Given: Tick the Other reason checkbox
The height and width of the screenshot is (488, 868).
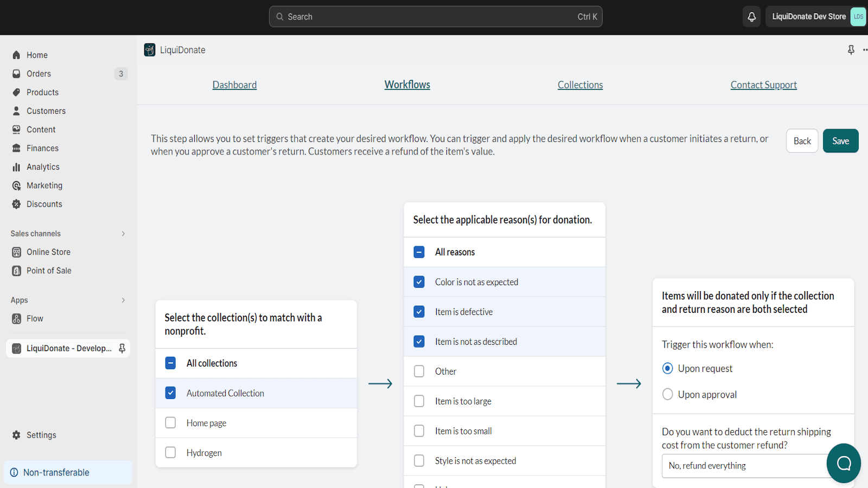Looking at the screenshot, I should coord(419,371).
